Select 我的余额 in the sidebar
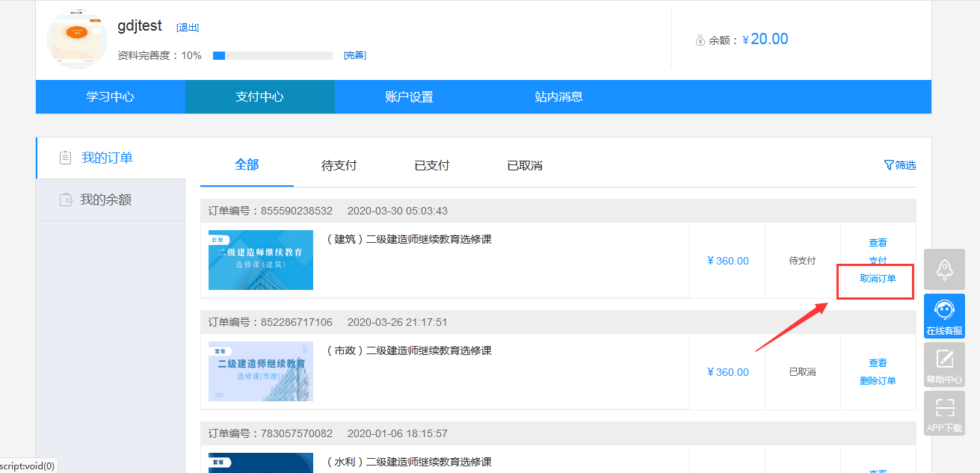 coord(105,200)
